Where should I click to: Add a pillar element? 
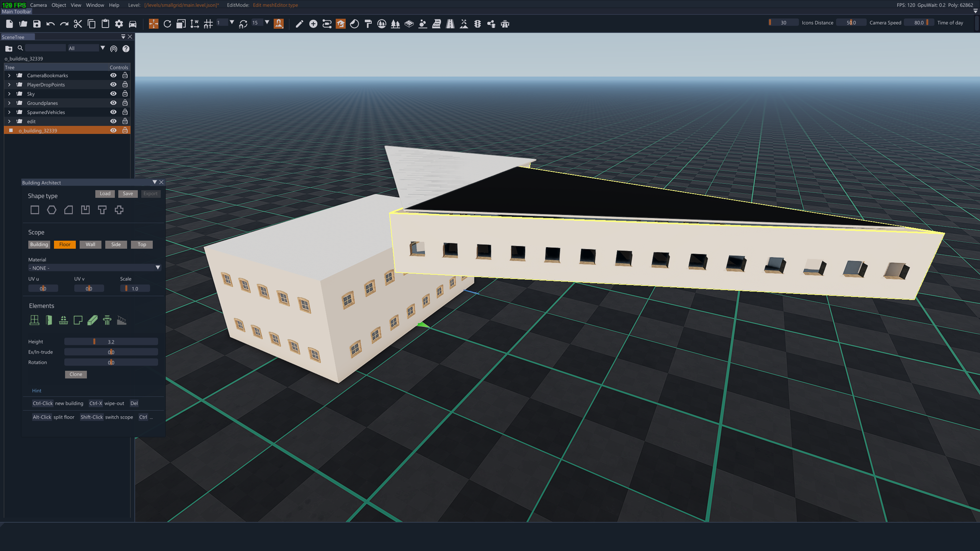tap(107, 320)
